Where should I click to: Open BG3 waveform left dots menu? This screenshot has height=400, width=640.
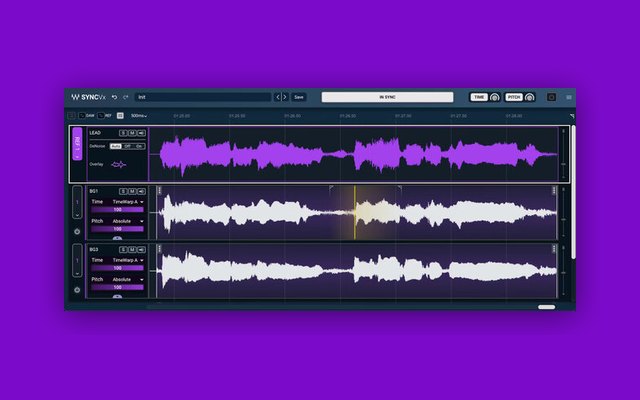(x=160, y=249)
